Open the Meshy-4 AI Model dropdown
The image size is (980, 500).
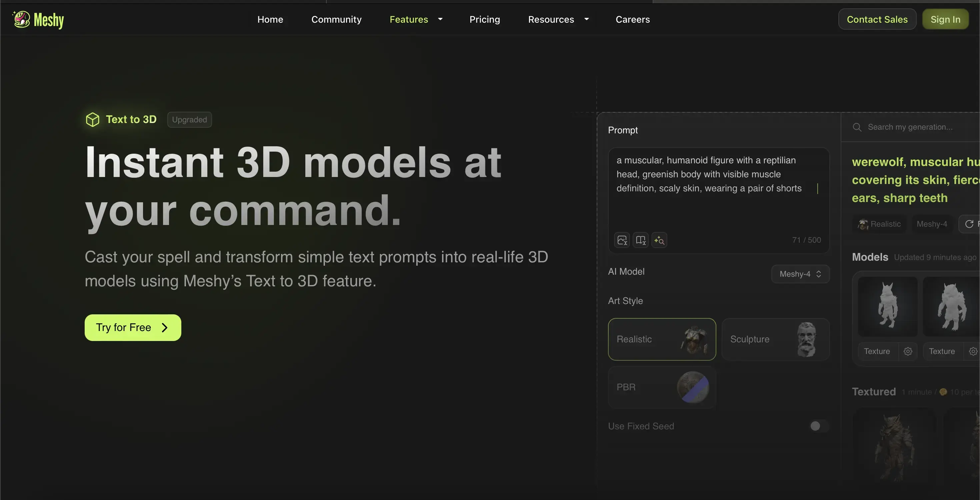click(x=800, y=274)
